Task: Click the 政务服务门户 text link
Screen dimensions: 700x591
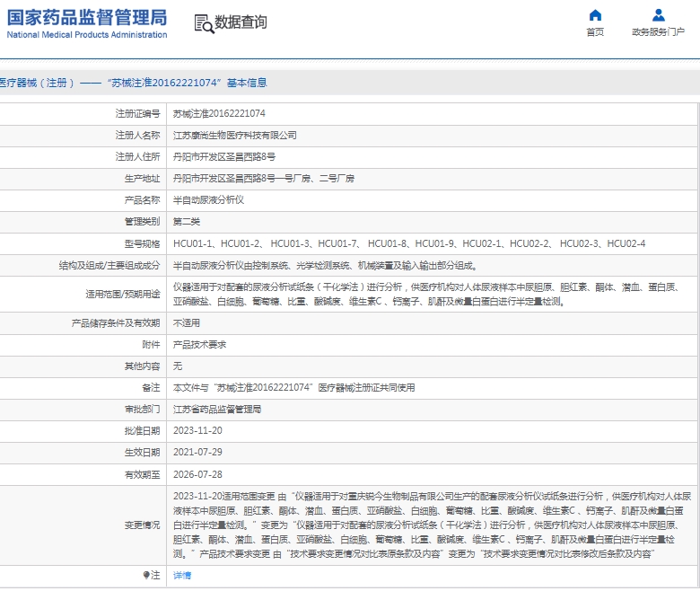Action: click(x=659, y=31)
